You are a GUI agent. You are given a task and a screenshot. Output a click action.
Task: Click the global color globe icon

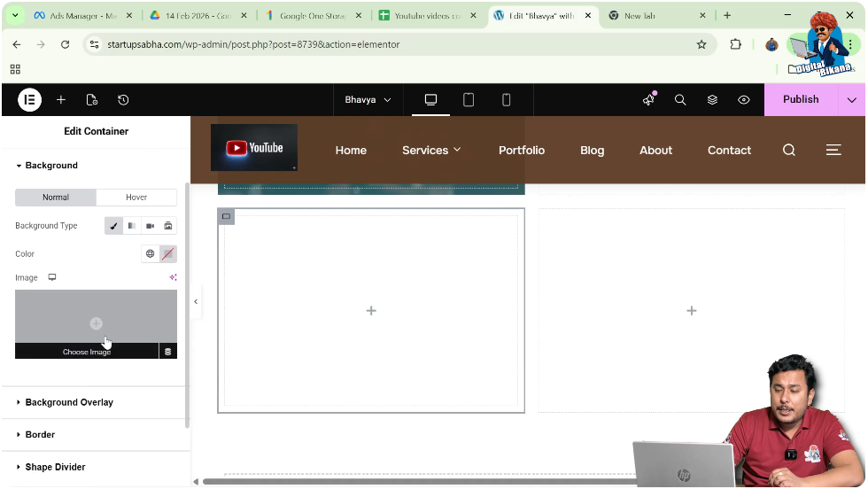click(x=150, y=253)
